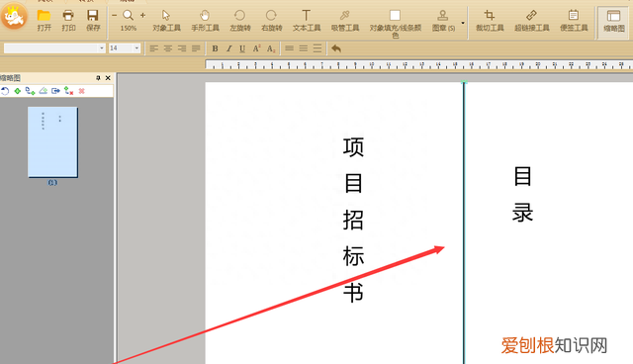Screen dimensions: 633x364
Task: Select the 吸管工具 (Eyedropper tool)
Action: pos(345,21)
